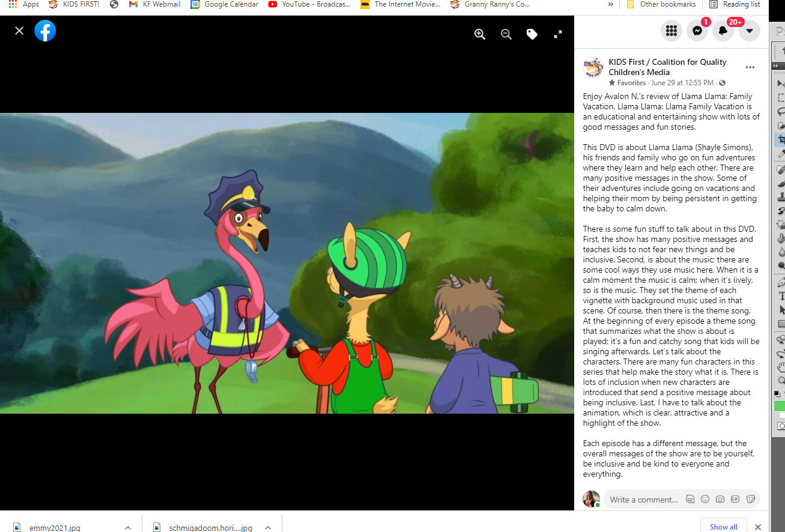Click Show all downloads
785x532 pixels.
[723, 526]
